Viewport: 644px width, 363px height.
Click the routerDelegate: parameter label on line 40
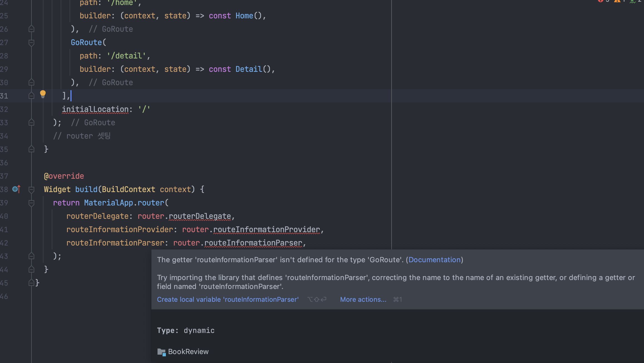pos(99,216)
